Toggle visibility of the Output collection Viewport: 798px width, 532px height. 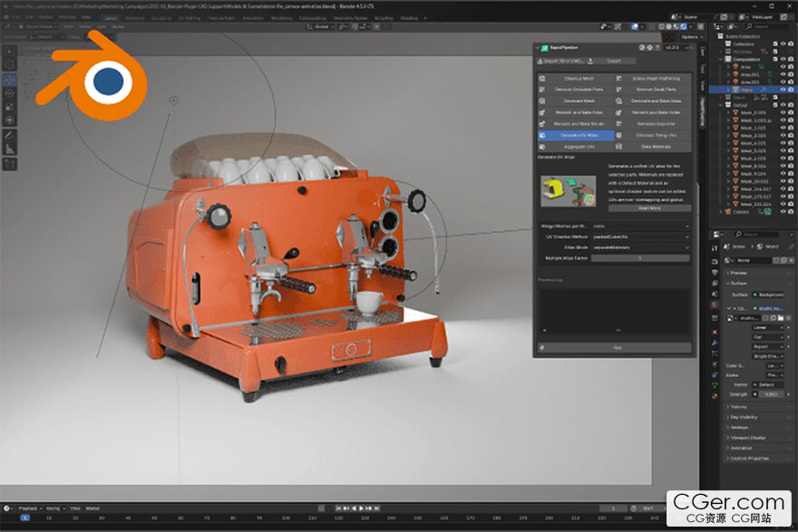click(783, 105)
